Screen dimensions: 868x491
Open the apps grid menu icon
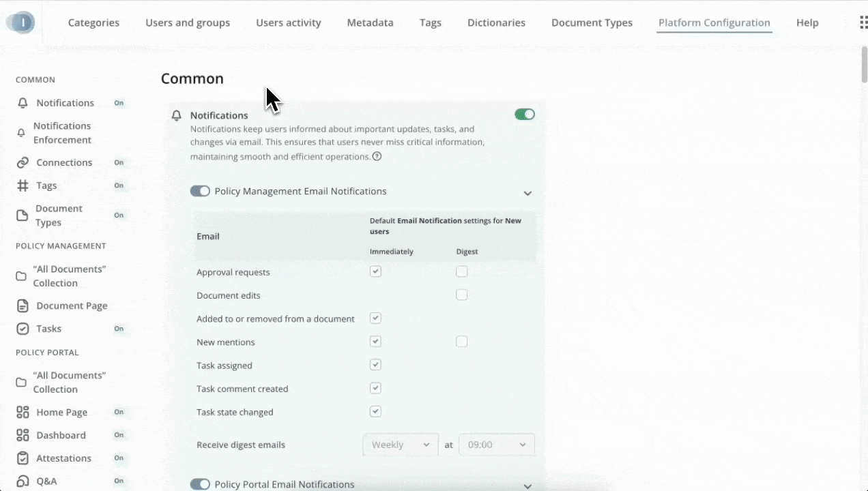[863, 23]
